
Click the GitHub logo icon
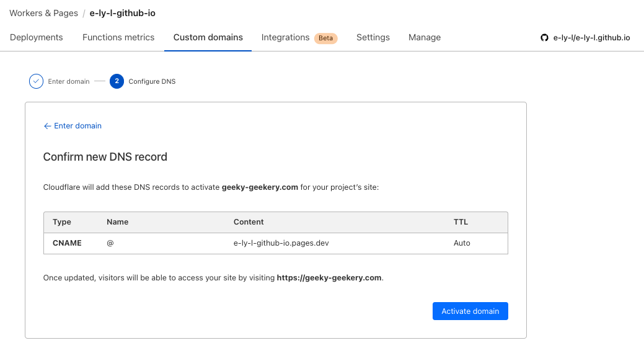point(544,38)
